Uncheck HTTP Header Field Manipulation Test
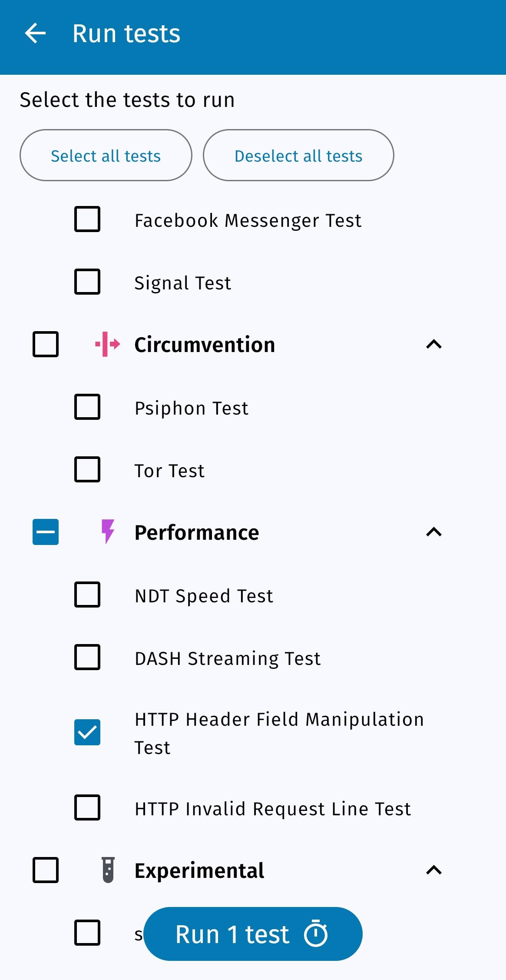 [x=87, y=732]
